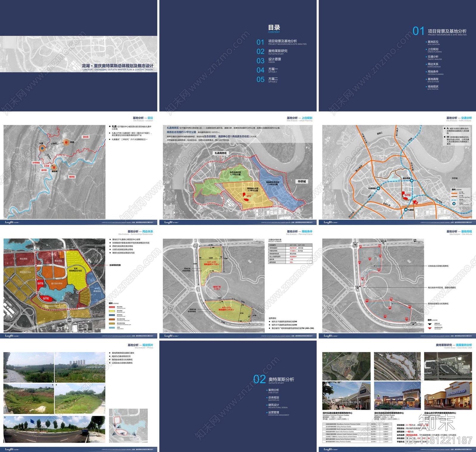Image resolution: width=476 pixels, height=452 pixels.
Task: Click '01 项目背景及基地分析' in the 目录 list
Action: 281,42
